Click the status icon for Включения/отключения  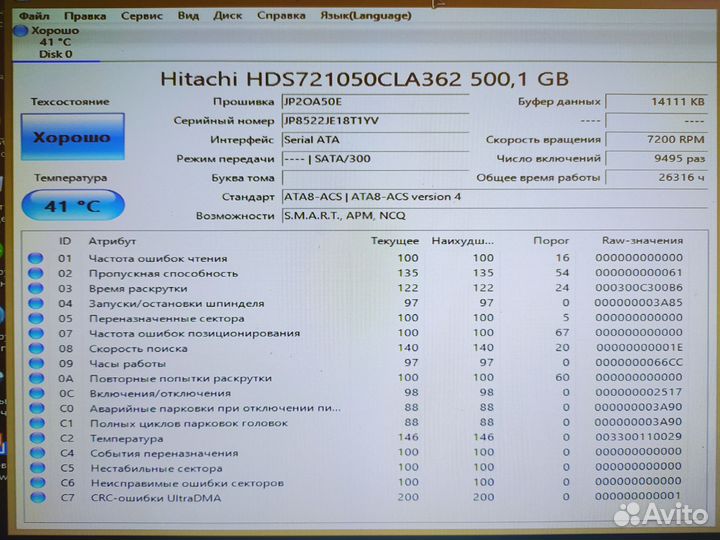point(37,393)
